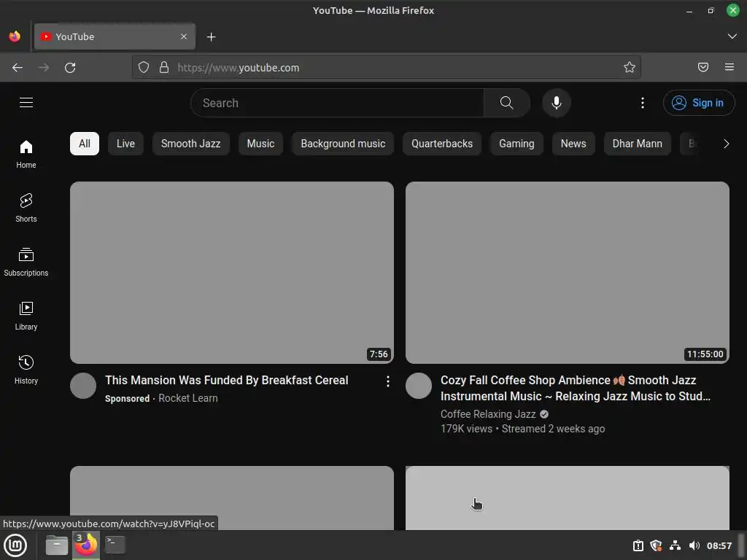Select the Background music chip
747x560 pixels.
(343, 144)
